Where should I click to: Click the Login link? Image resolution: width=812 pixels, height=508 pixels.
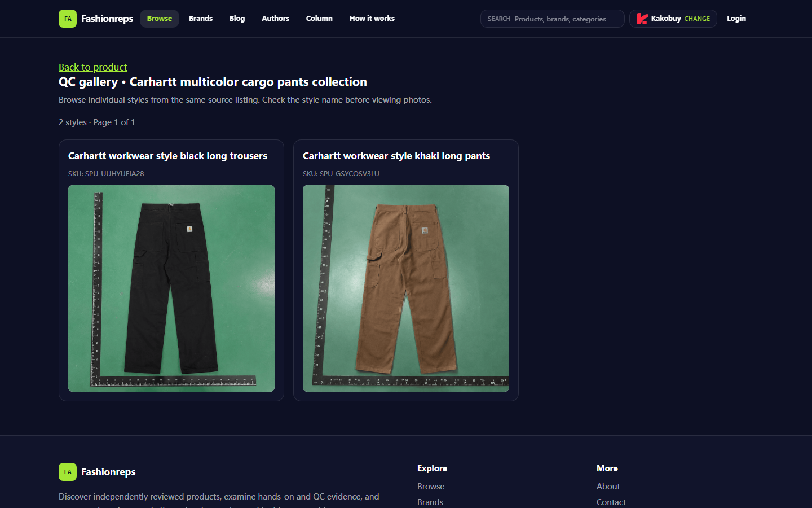[736, 19]
